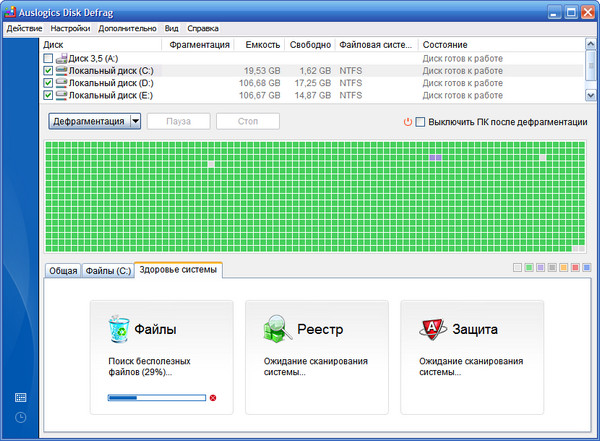This screenshot has height=441, width=600.
Task: Click the Реестр registry scan icon
Action: coord(277,329)
